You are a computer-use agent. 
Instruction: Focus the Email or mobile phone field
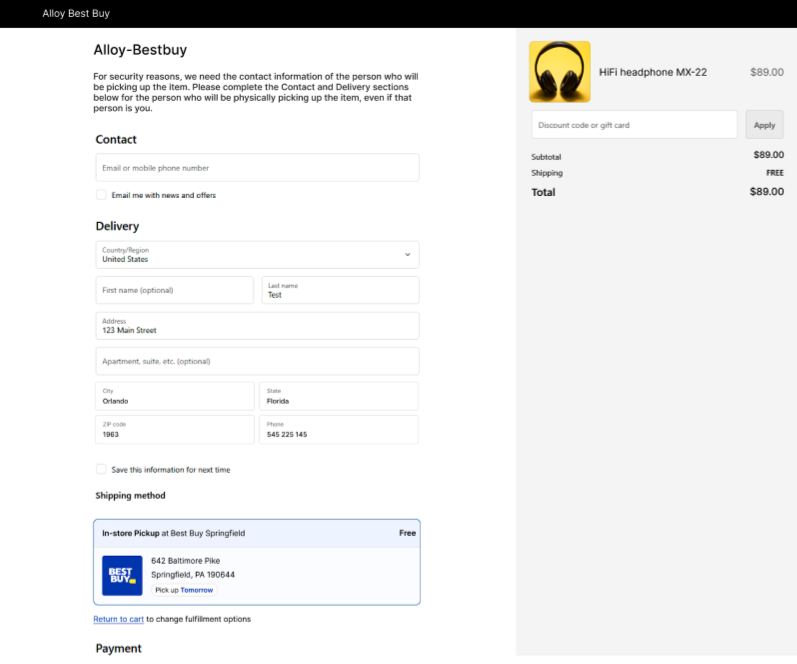[257, 168]
